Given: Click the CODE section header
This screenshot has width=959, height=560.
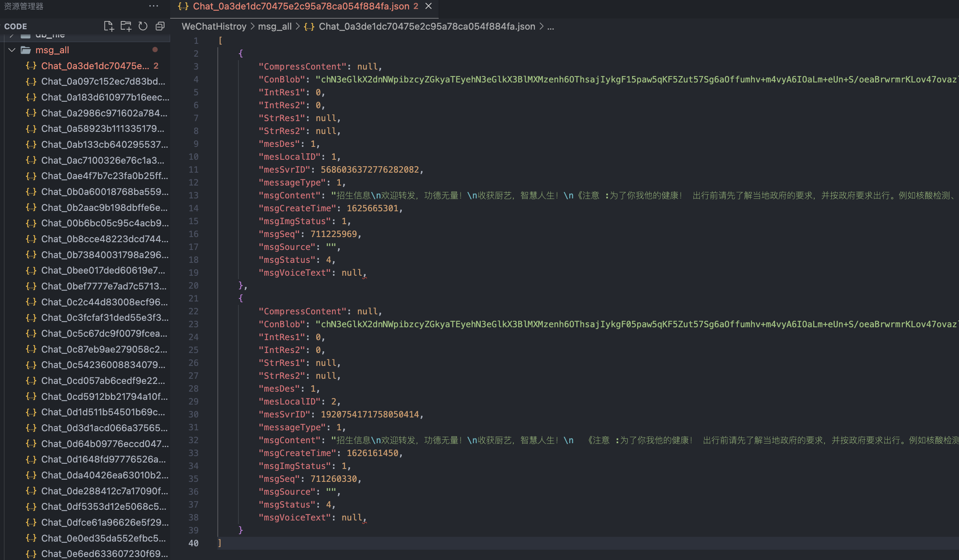Looking at the screenshot, I should (x=15, y=27).
